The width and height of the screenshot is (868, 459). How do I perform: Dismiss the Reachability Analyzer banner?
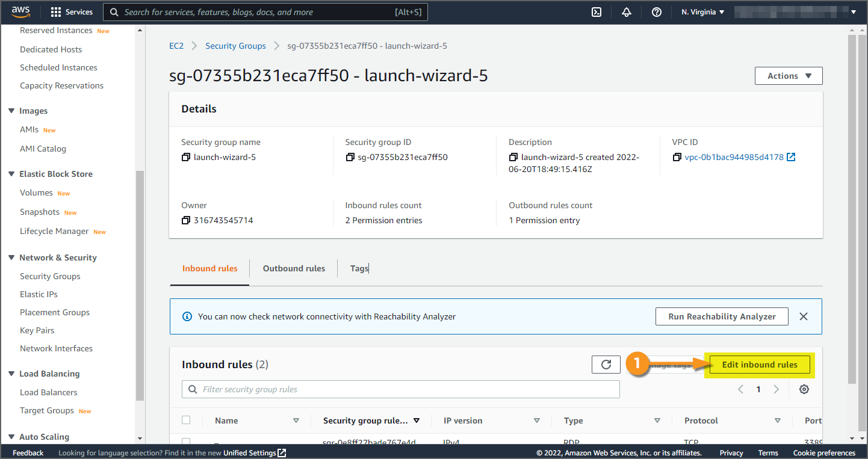804,316
